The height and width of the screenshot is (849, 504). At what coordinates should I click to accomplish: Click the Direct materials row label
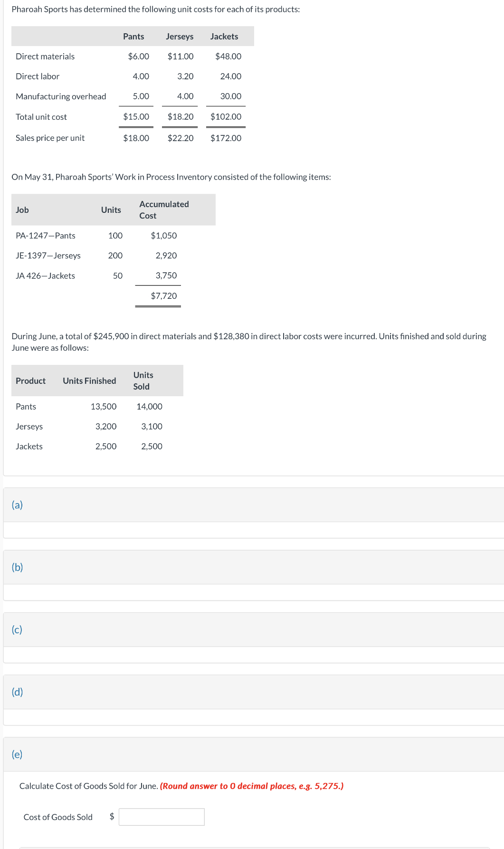tap(45, 57)
